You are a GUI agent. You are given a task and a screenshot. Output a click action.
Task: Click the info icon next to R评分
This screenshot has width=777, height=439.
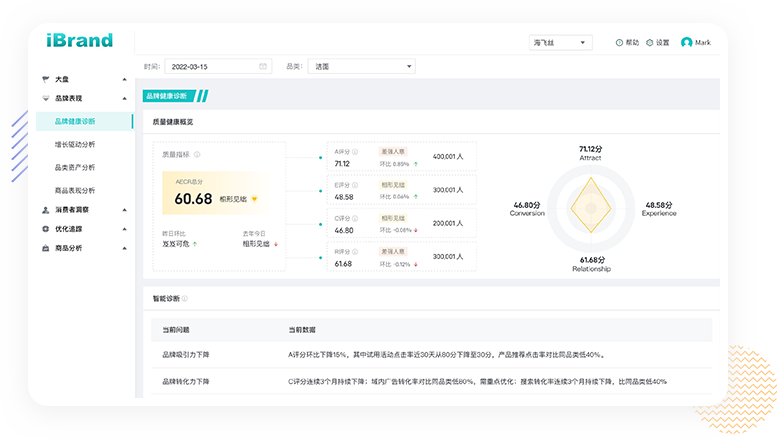pyautogui.click(x=355, y=252)
